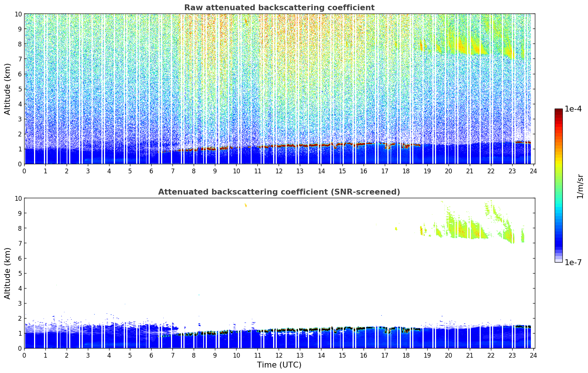The height and width of the screenshot is (373, 588).
Task: Click hour 12 tick on bottom time axis
Action: [x=279, y=355]
